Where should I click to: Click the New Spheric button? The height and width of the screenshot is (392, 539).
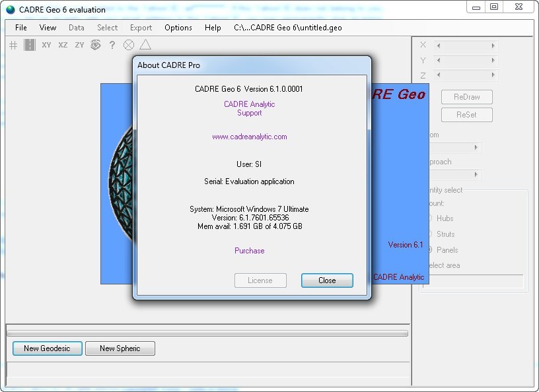point(120,348)
